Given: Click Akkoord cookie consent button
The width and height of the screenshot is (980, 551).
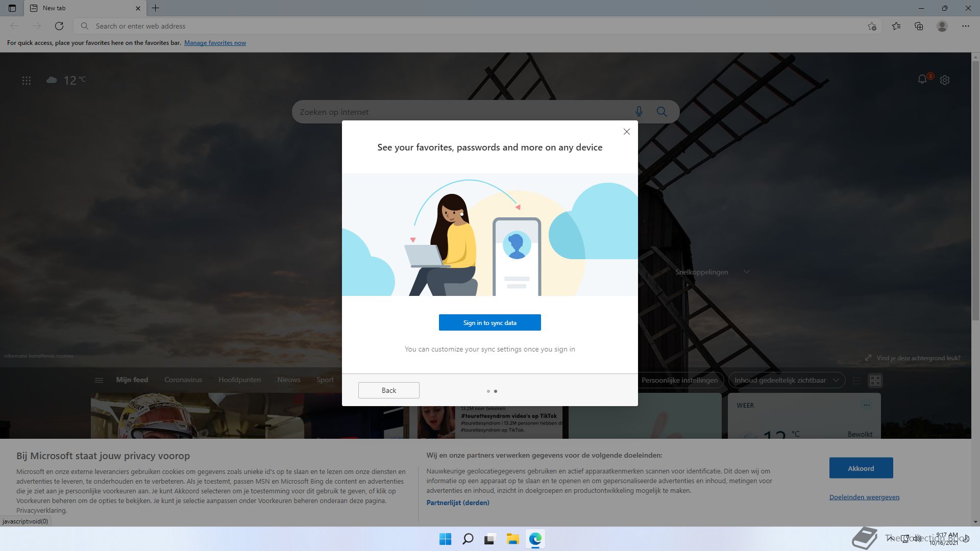Looking at the screenshot, I should 861,468.
